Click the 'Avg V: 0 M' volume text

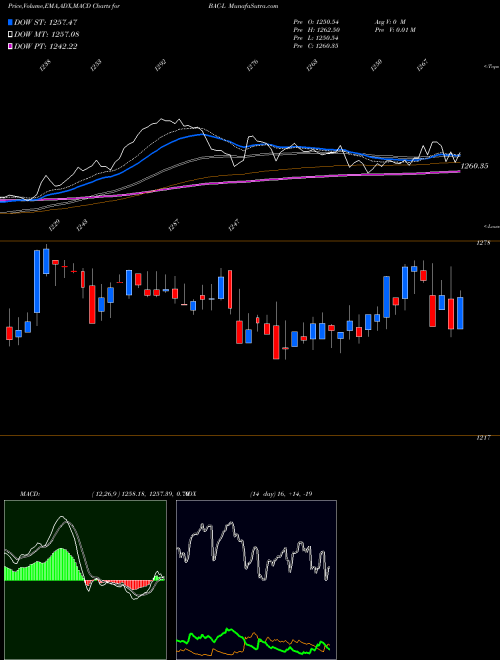(x=389, y=22)
